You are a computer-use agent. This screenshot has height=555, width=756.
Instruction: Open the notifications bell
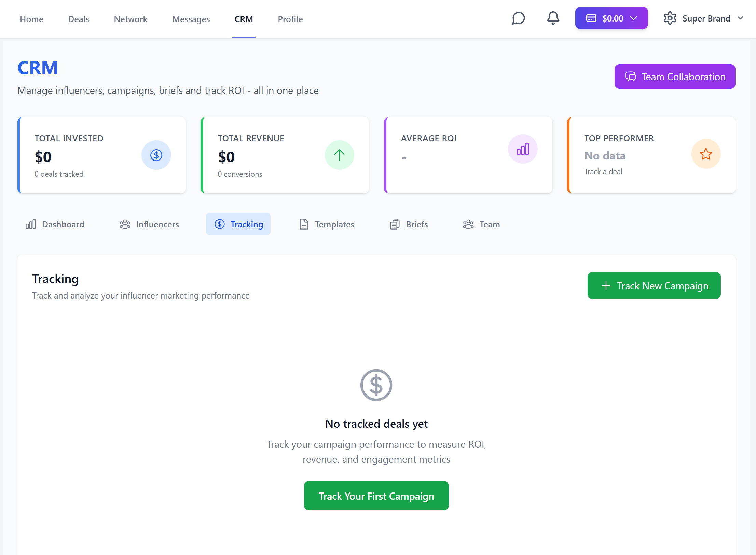click(x=553, y=18)
